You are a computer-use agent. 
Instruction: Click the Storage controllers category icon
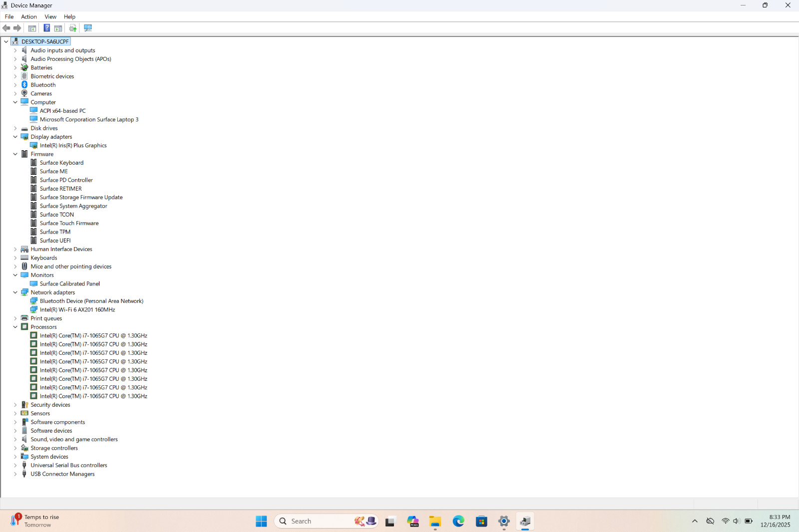coord(24,448)
